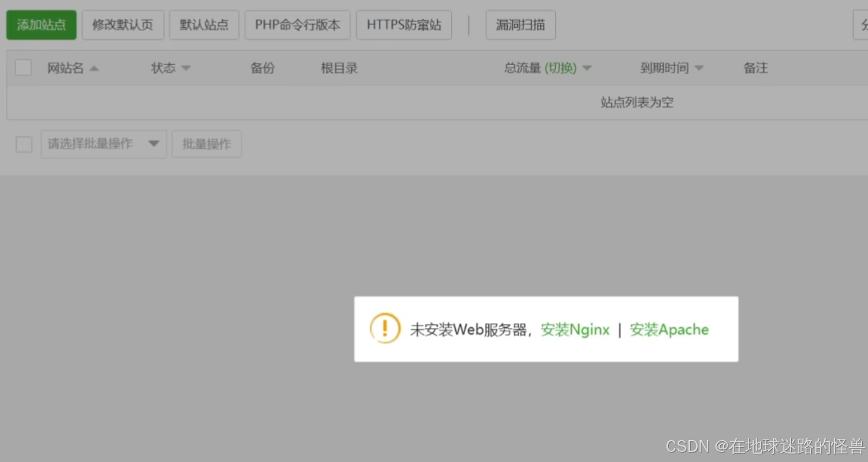
Task: Click the orange warning exclamation icon
Action: [385, 328]
